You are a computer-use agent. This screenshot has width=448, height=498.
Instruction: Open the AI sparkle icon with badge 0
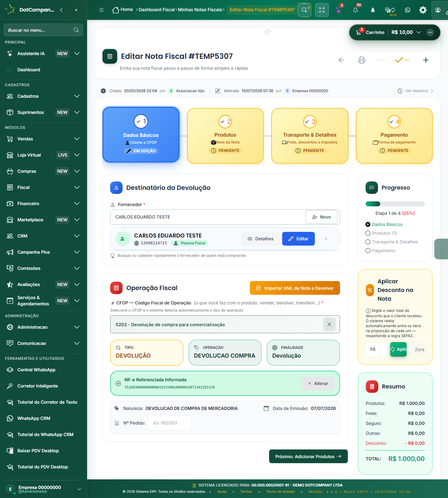click(339, 10)
